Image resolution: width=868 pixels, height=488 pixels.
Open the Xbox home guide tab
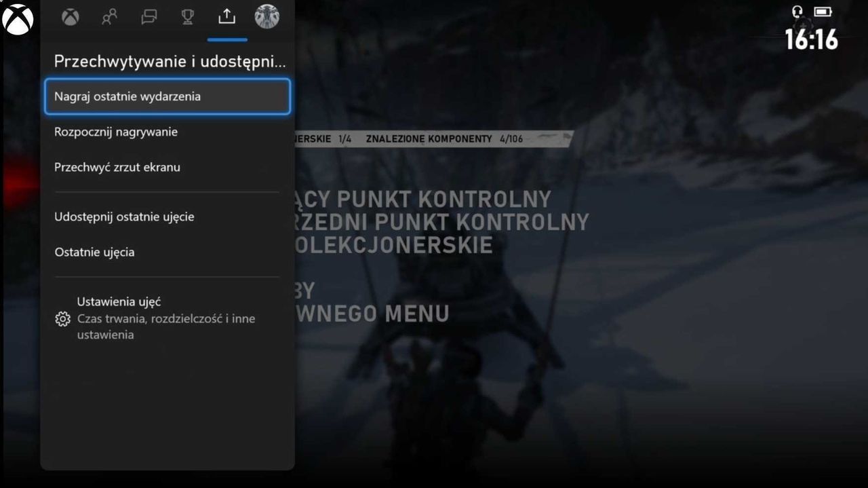[71, 18]
